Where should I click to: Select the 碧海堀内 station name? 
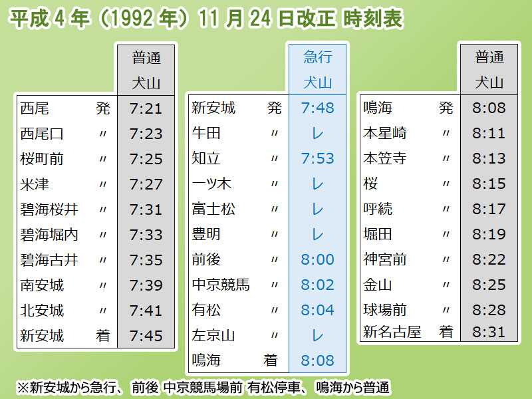pos(49,235)
